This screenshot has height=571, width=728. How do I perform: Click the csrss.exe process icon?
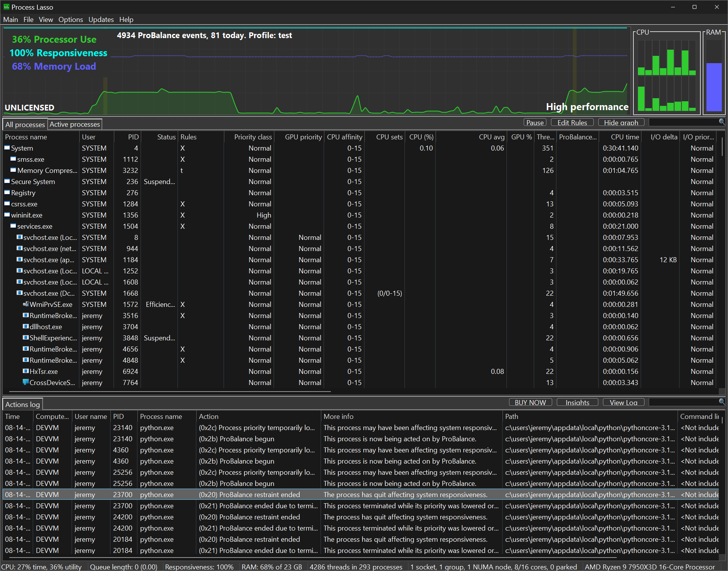pos(7,204)
